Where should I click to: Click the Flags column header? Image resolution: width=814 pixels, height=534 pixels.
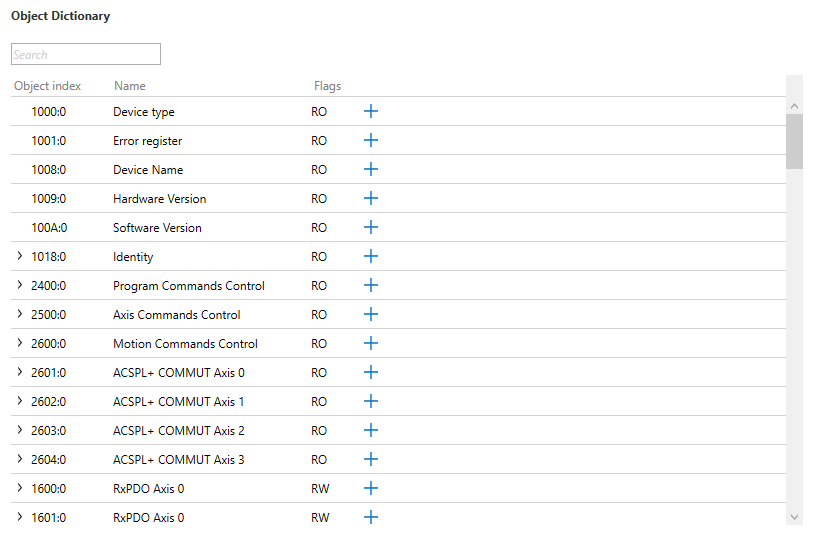point(327,86)
